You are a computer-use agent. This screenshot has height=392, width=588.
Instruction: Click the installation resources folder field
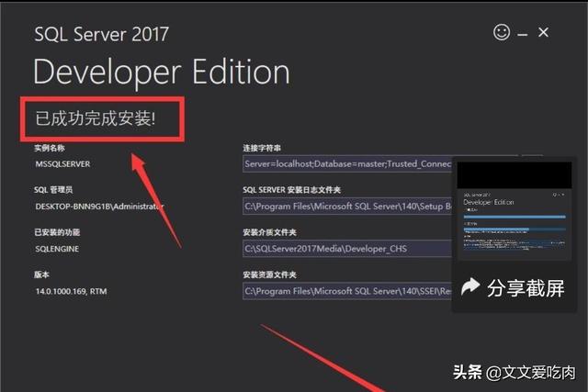coord(347,291)
